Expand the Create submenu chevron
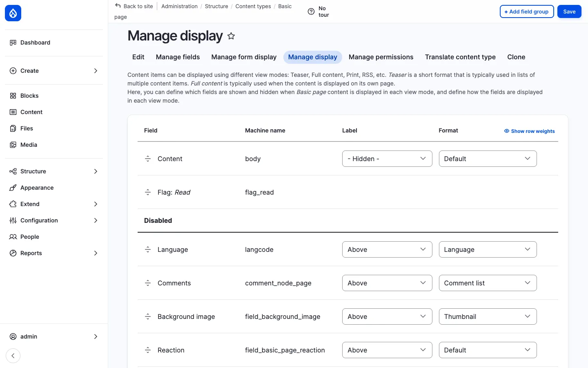The width and height of the screenshot is (588, 368). coord(96,71)
